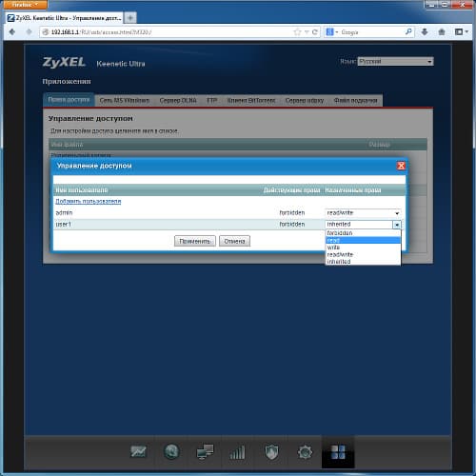Click the browser forward arrow

tap(29, 31)
